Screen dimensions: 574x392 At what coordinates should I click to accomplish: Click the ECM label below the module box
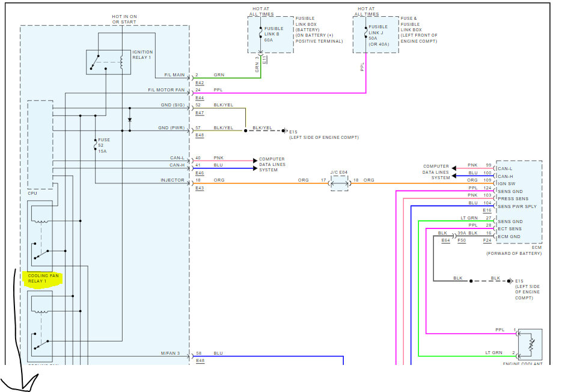pyautogui.click(x=536, y=248)
